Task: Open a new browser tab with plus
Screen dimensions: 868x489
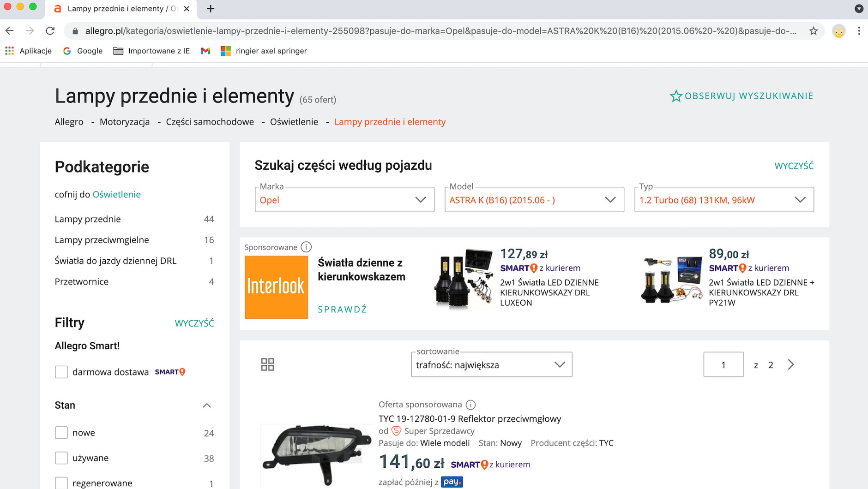Action: click(x=211, y=9)
